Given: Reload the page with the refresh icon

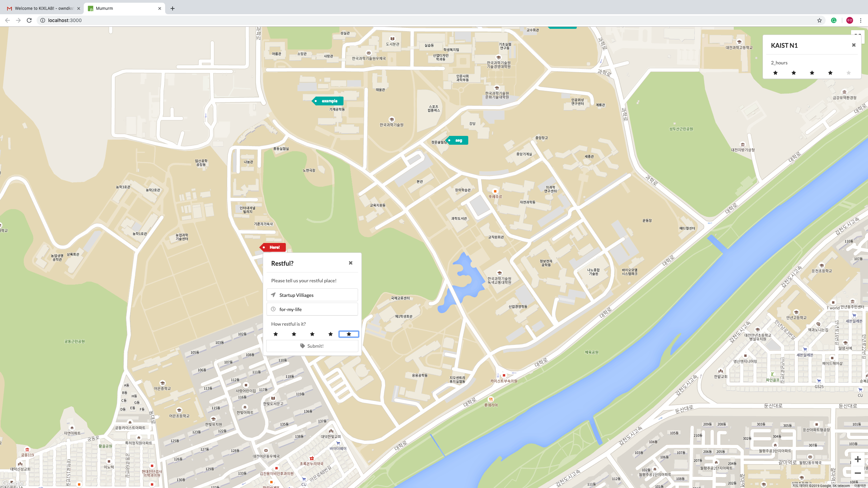Looking at the screenshot, I should [29, 20].
